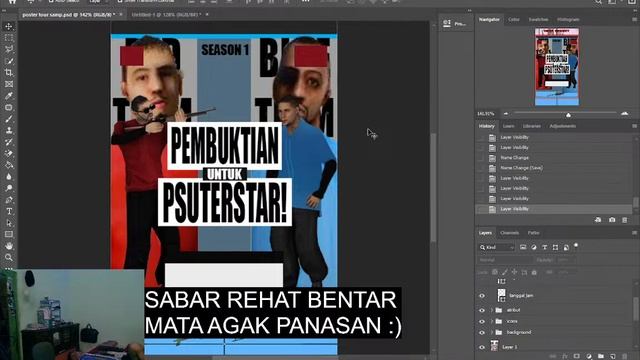The height and width of the screenshot is (360, 640).
Task: Select the Blur tool
Action: pyautogui.click(x=9, y=177)
